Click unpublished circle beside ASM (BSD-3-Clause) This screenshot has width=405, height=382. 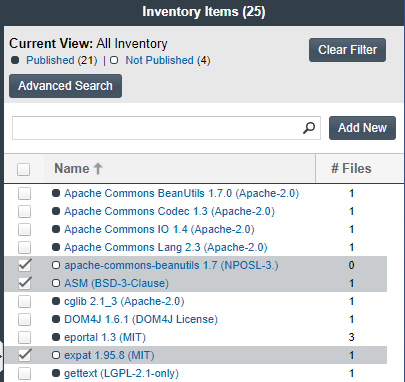[x=56, y=283]
